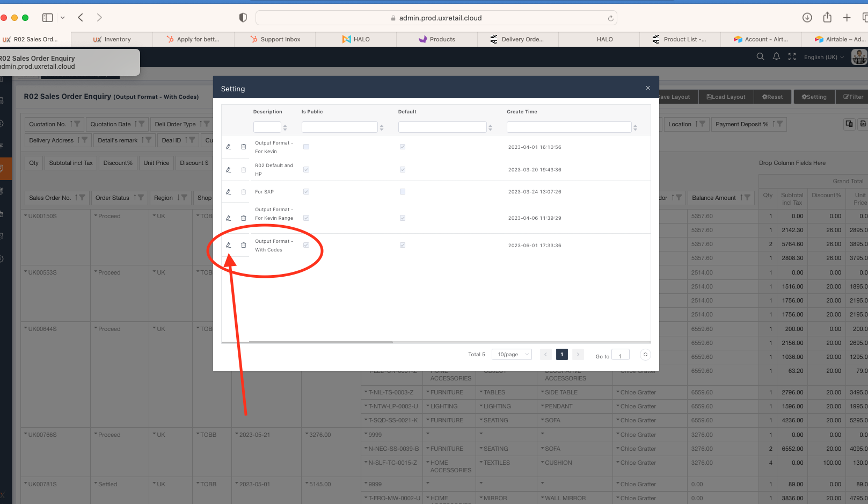The image size is (868, 504).
Task: Toggle Default checkbox for Output Format With Codes
Action: pos(403,245)
